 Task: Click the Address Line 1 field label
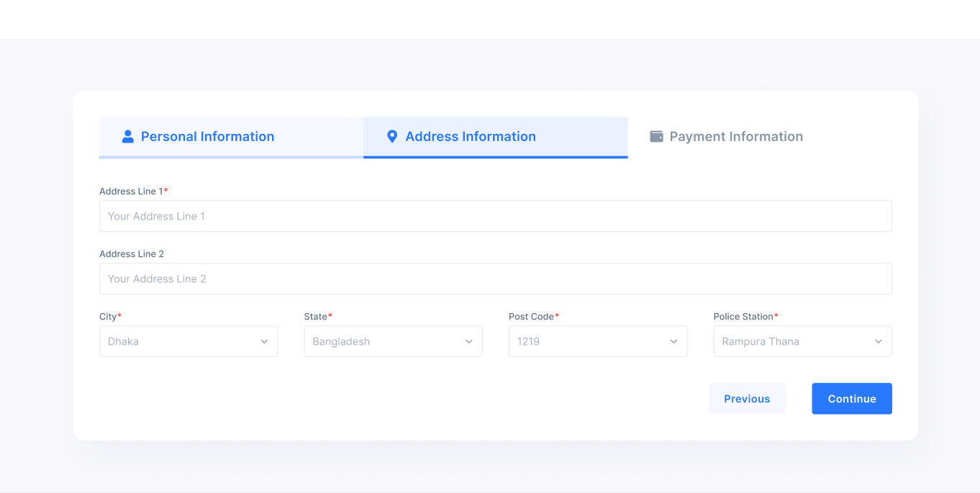tap(132, 191)
